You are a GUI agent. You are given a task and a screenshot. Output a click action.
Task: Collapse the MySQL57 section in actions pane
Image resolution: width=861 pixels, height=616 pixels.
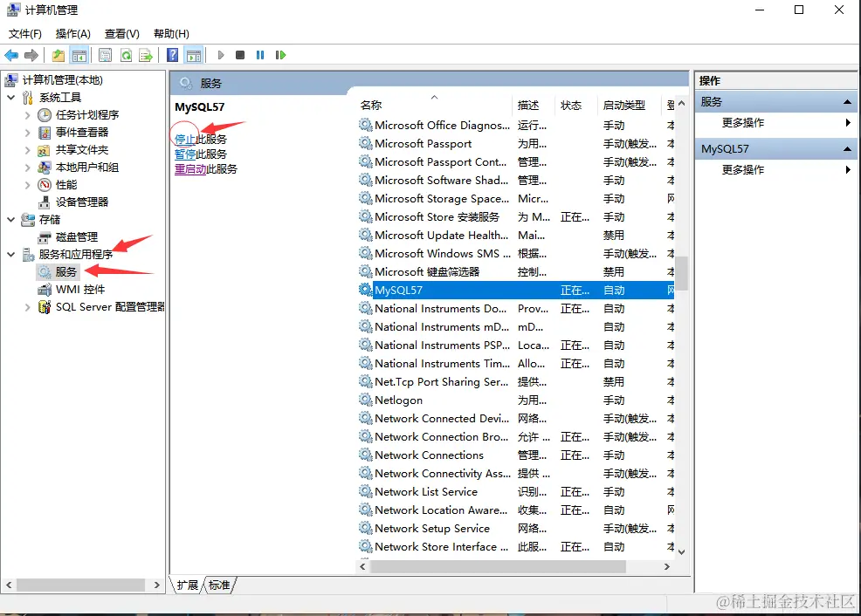click(x=847, y=149)
